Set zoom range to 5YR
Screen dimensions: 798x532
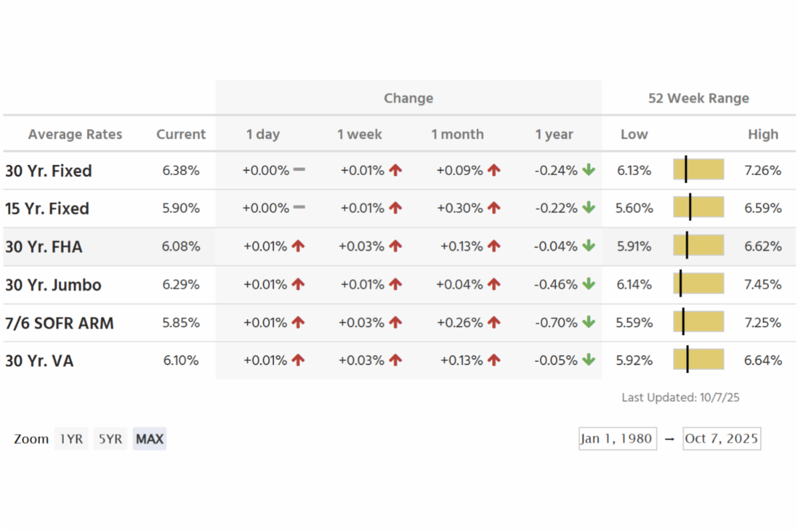pyautogui.click(x=110, y=439)
